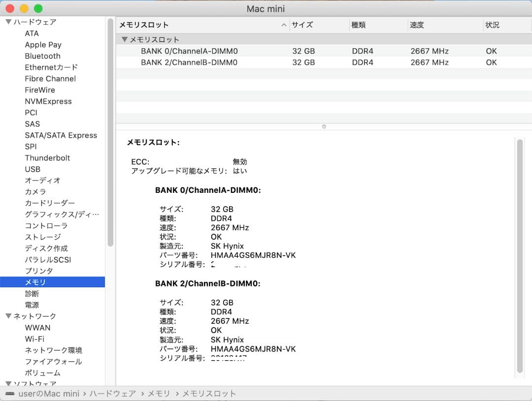Select ATA in hardware list
The height and width of the screenshot is (401, 532).
[x=32, y=33]
